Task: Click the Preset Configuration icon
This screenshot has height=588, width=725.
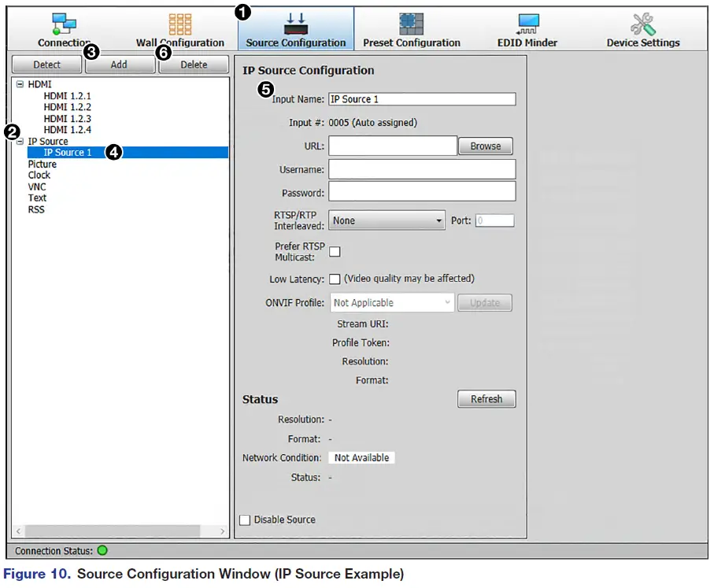Action: point(411,24)
